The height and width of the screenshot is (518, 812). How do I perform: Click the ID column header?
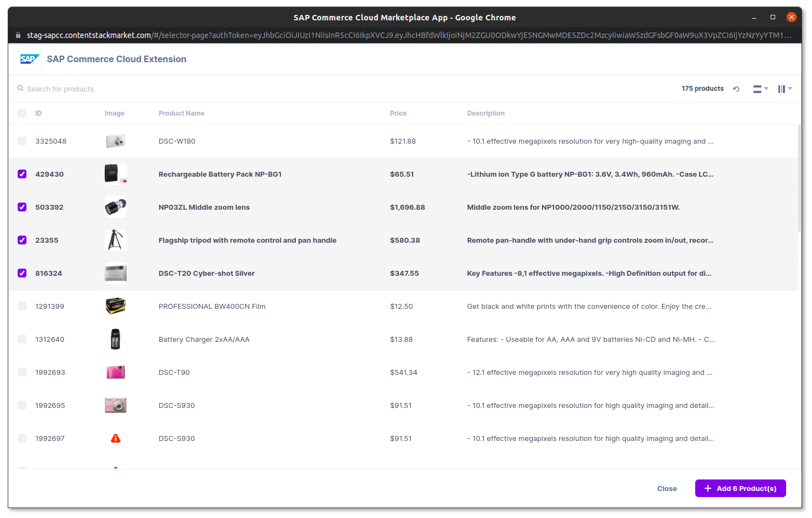coord(39,113)
